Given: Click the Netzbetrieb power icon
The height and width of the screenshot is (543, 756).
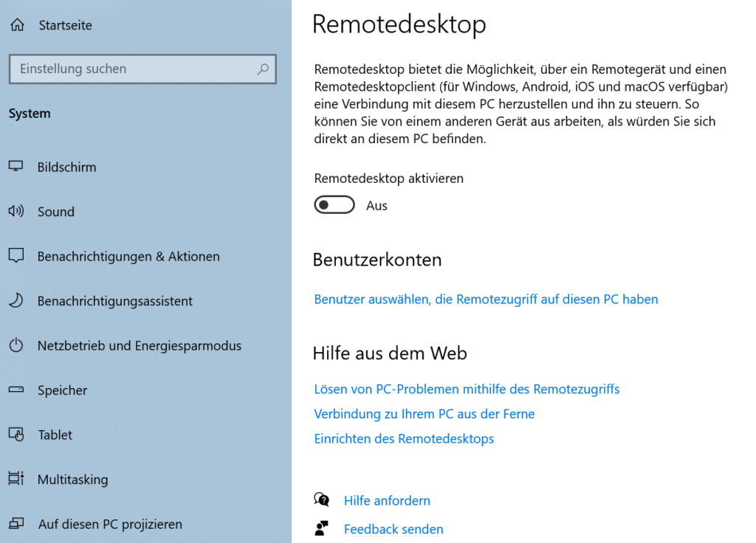Looking at the screenshot, I should coord(16,345).
